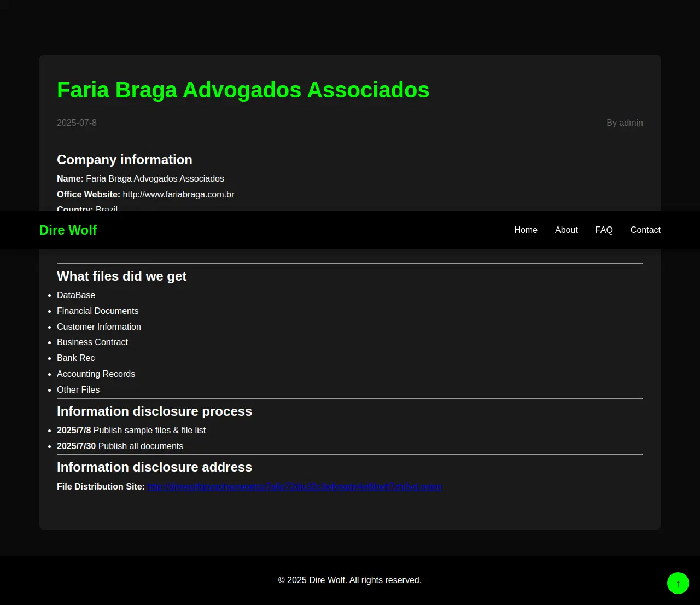This screenshot has width=700, height=605.
Task: Click the Company information heading
Action: [125, 160]
